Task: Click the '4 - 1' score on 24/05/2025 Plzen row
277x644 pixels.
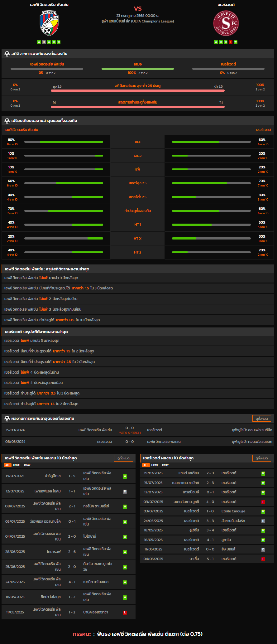Action: [72, 582]
